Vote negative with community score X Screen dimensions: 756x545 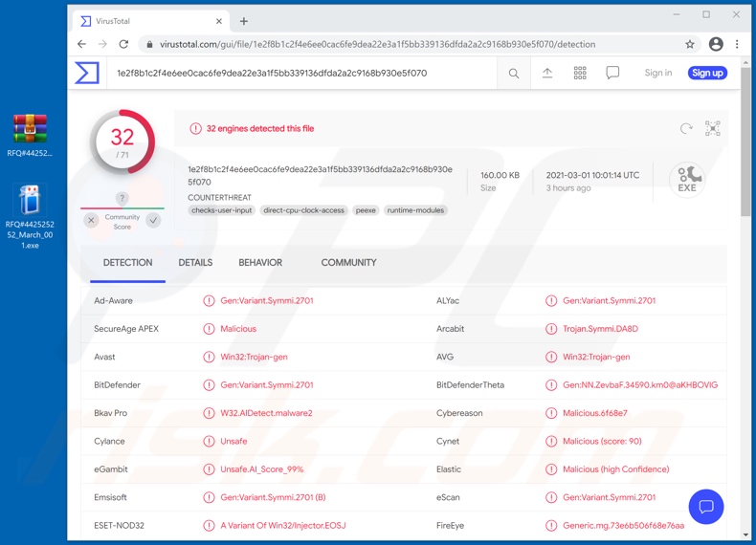91,220
